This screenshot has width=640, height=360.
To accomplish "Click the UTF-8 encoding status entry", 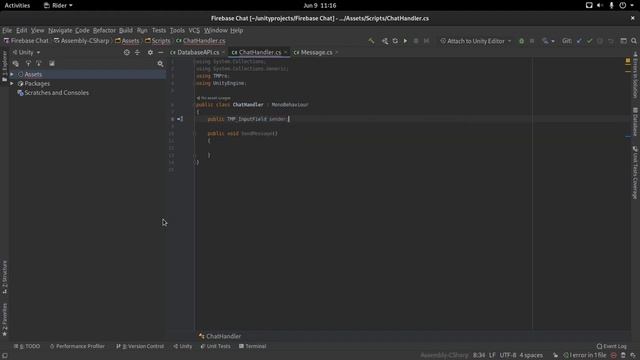I will click(x=508, y=355).
